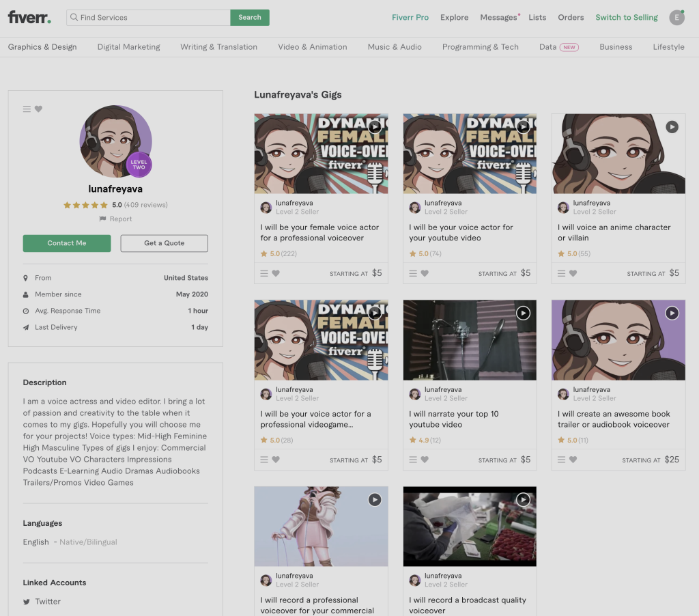The image size is (699, 616).
Task: Click the '(409 reviews)' text
Action: click(x=146, y=205)
